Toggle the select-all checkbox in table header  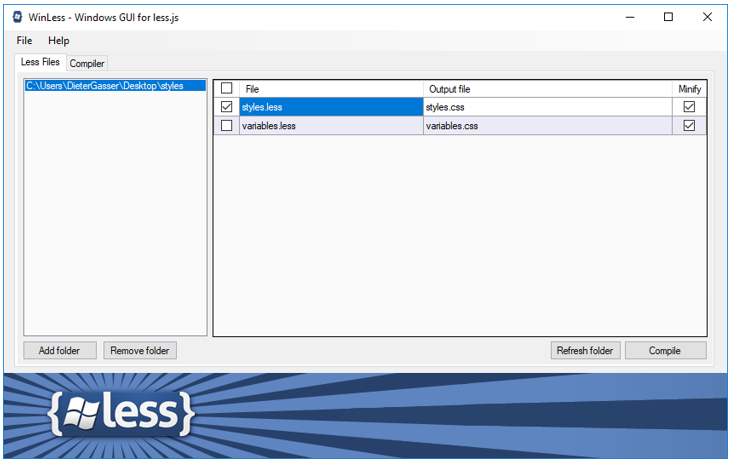(226, 89)
